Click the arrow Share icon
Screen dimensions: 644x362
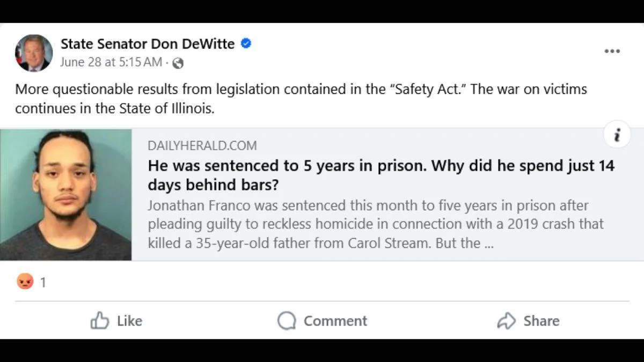(506, 321)
